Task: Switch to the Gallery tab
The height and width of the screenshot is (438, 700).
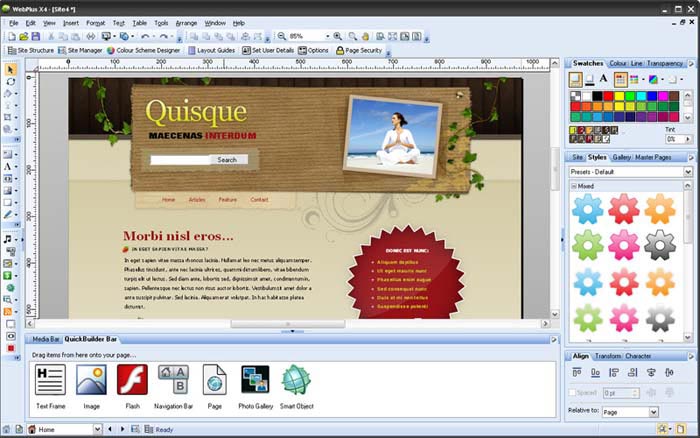Action: [622, 157]
